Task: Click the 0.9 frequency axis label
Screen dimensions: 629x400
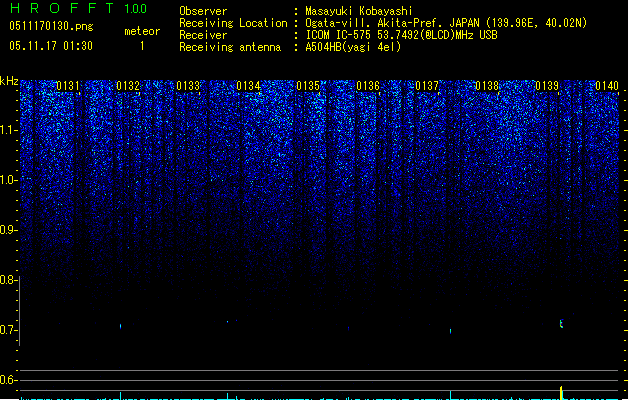Action: [8, 230]
